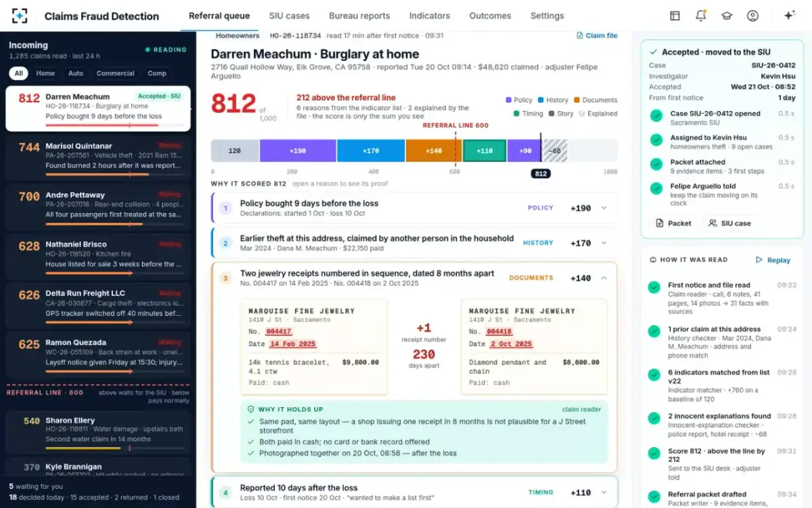Open the user profile icon
812x508 pixels.
(752, 16)
